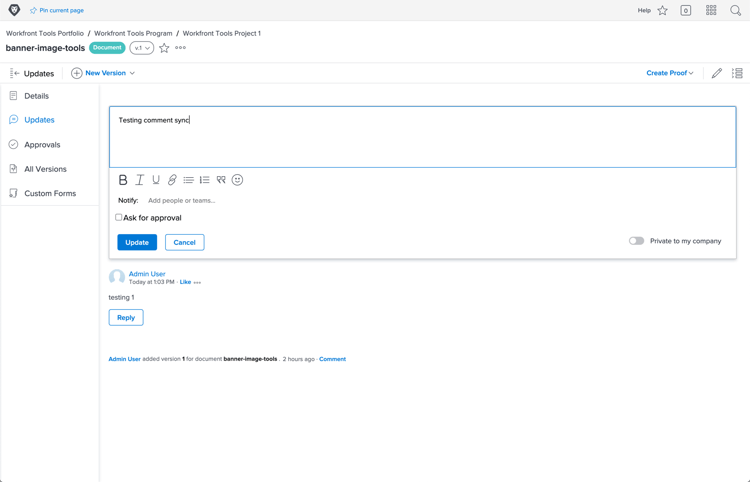Click the Help menu

(x=644, y=11)
